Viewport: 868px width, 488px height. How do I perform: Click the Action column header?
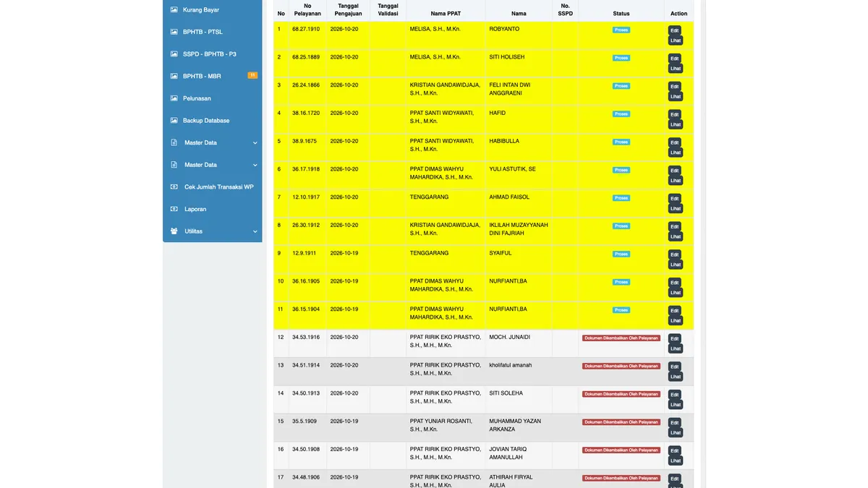(679, 14)
